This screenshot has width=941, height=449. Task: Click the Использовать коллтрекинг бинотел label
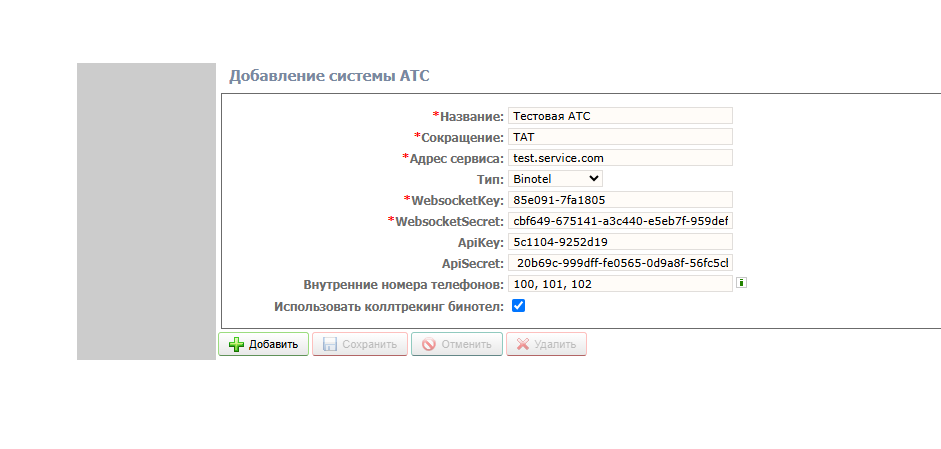click(388, 306)
